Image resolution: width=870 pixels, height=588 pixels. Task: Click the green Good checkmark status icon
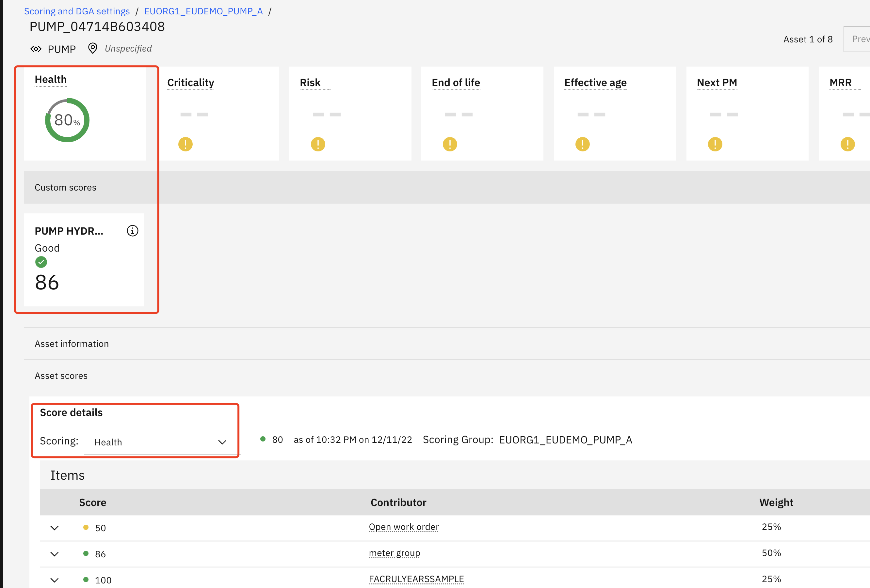pyautogui.click(x=41, y=262)
